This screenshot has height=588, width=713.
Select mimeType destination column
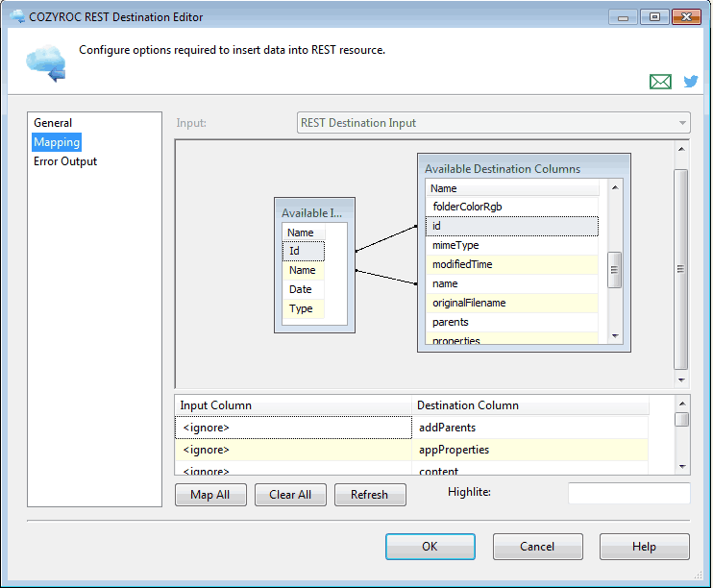(512, 245)
